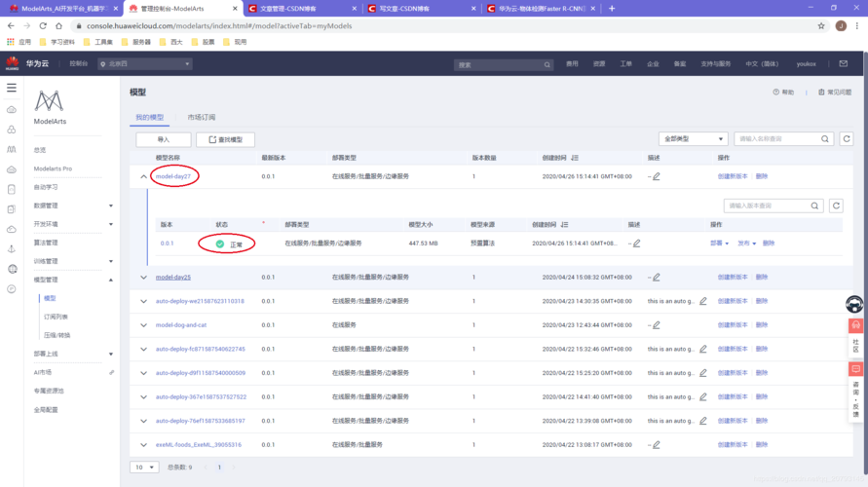Open version 0.0.1 link under model-day27
The height and width of the screenshot is (487, 868).
click(x=167, y=243)
